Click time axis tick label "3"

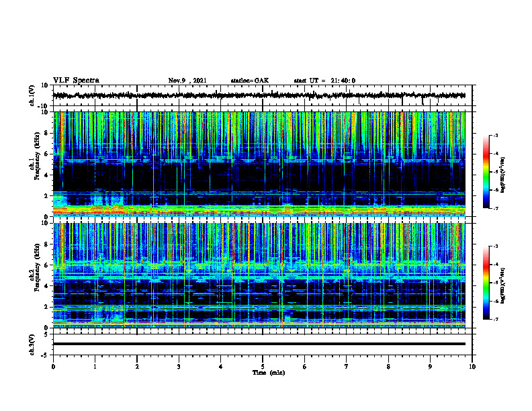(179, 367)
